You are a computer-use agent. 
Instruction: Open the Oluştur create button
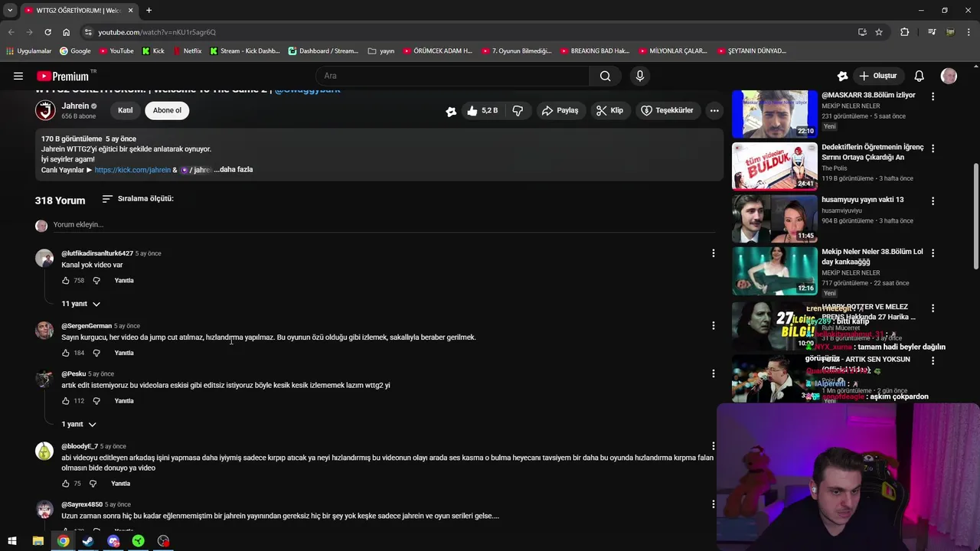877,76
